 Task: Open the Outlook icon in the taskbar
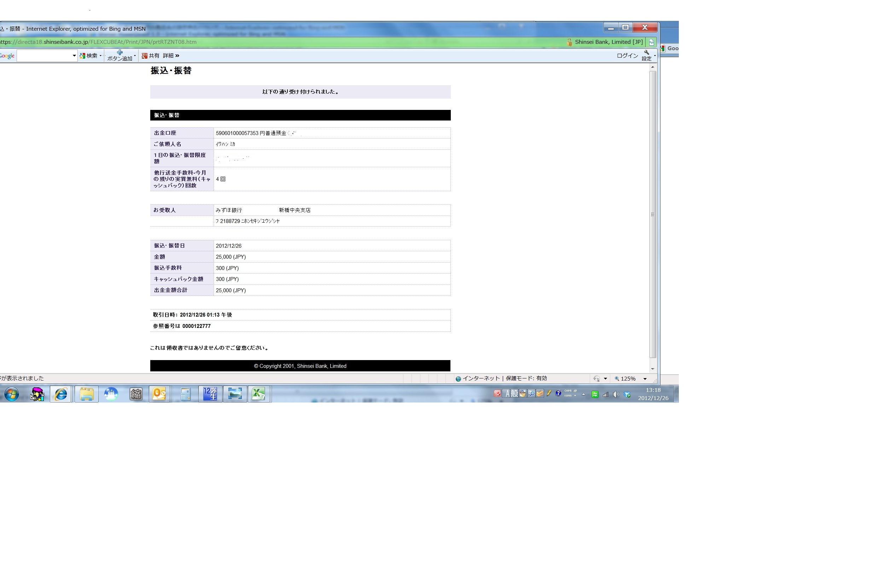click(x=159, y=394)
